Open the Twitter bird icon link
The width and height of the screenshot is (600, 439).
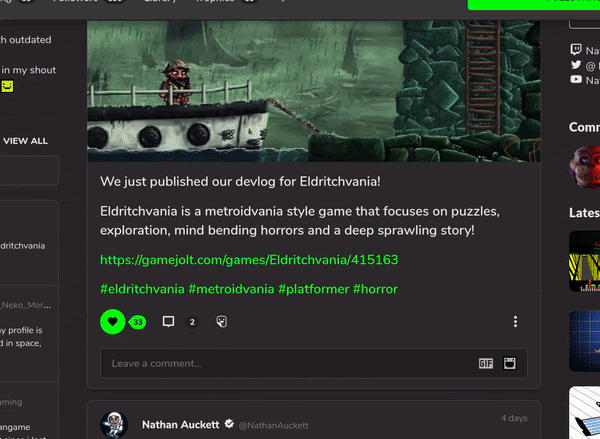576,65
